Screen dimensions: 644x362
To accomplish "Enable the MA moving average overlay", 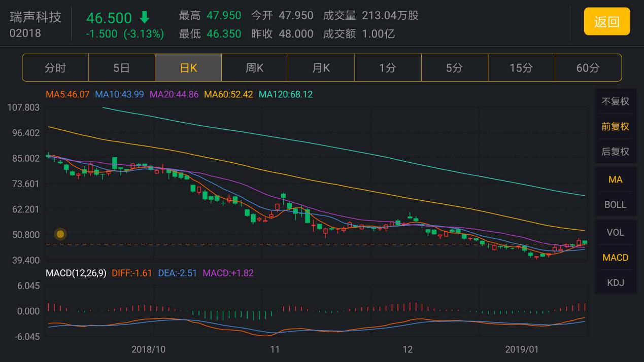I will [615, 179].
